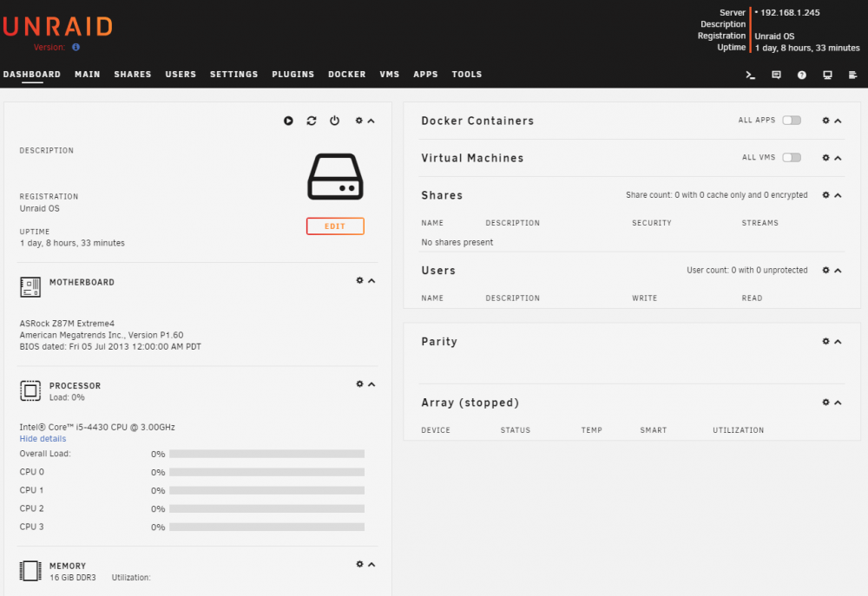Screen dimensions: 868x596
Task: Open the feedback icon in top bar
Action: pos(776,75)
